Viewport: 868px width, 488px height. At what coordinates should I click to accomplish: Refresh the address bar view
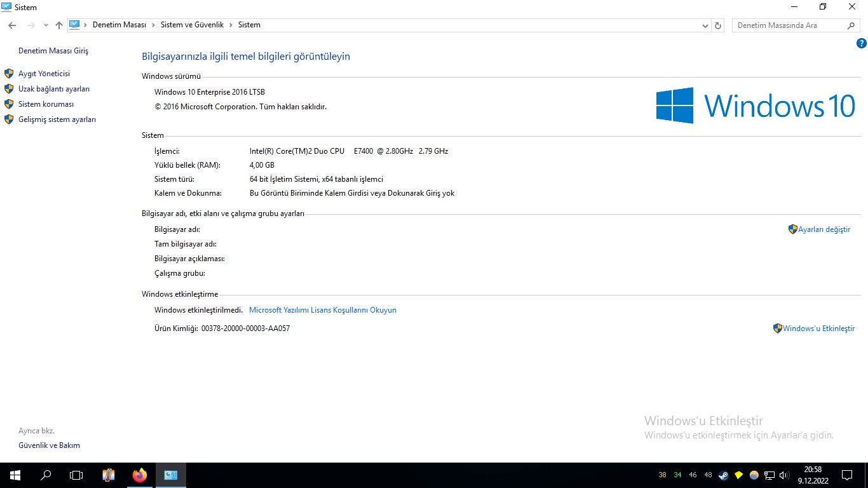[718, 25]
